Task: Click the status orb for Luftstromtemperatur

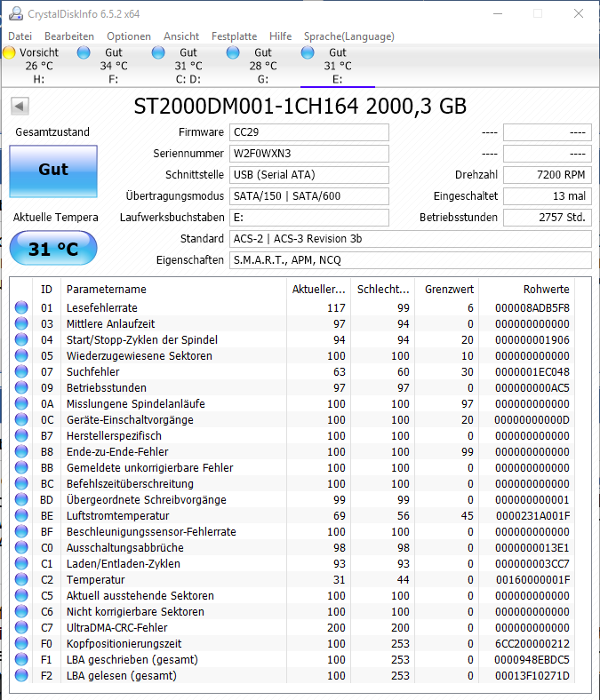Action: (21, 515)
